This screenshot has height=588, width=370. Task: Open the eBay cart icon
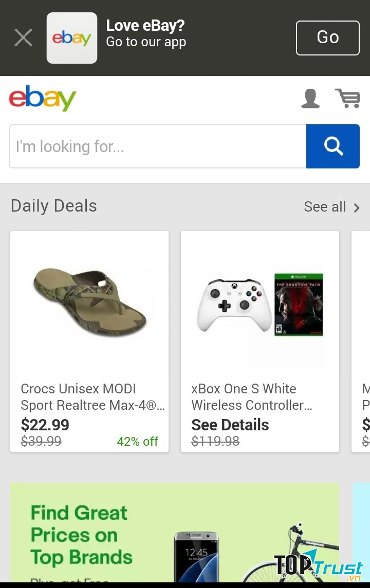(x=348, y=99)
